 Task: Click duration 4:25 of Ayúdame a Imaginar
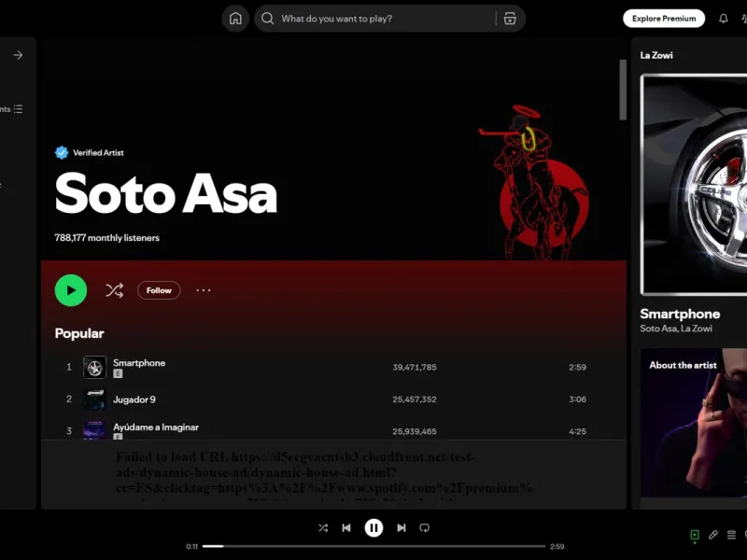[577, 431]
